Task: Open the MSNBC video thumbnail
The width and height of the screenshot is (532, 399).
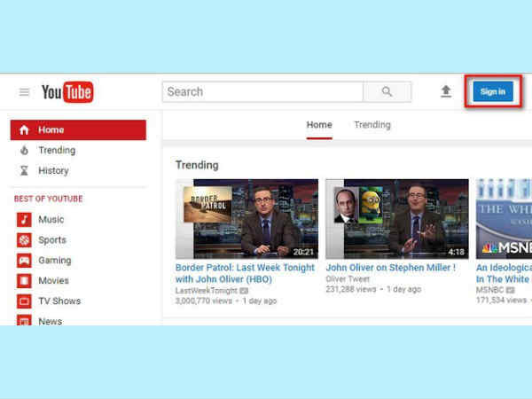Action: (504, 219)
